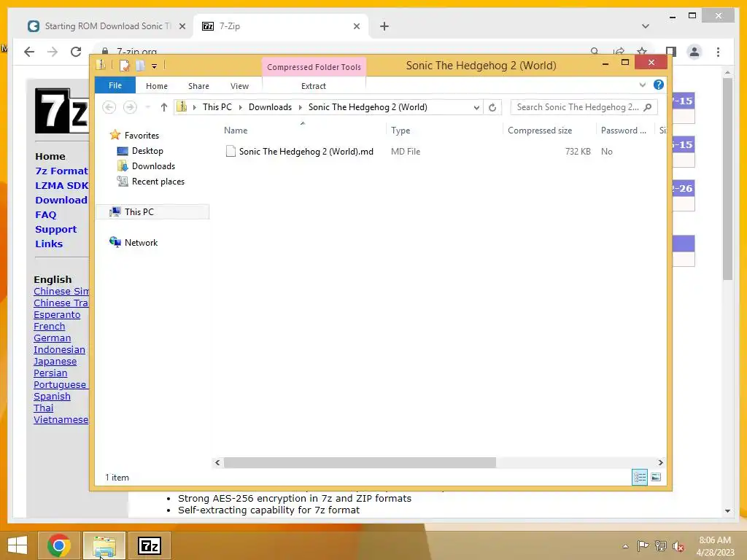Close the 7-Zip Chrome tab
The image size is (747, 560).
[356, 27]
